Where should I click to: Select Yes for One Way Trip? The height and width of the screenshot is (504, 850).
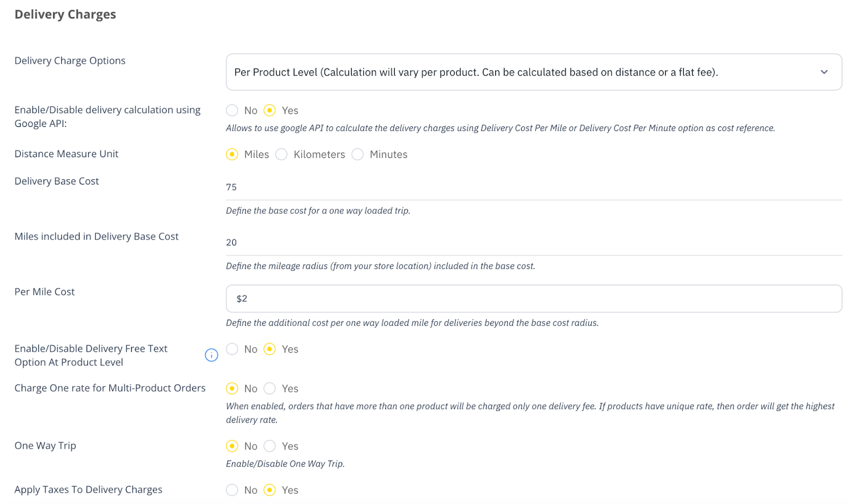point(270,446)
